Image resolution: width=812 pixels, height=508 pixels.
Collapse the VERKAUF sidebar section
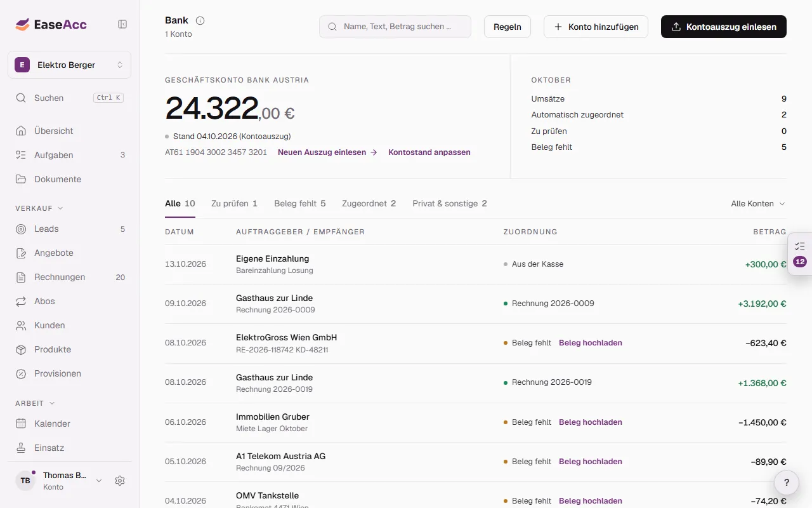39,208
